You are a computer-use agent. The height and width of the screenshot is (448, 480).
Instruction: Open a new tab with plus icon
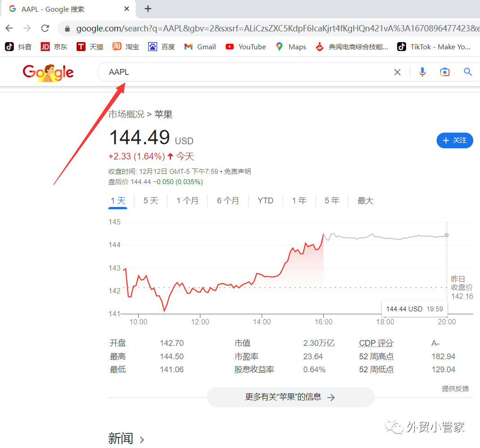pyautogui.click(x=148, y=9)
